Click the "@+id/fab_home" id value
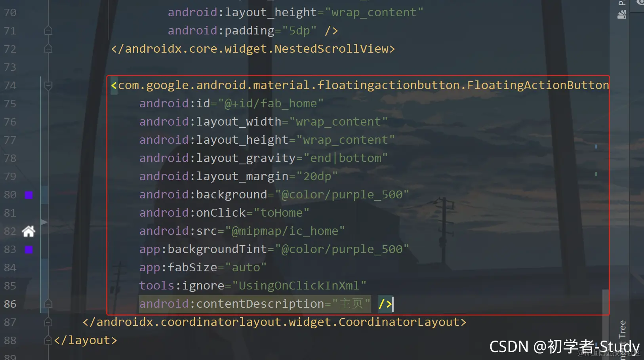Image resolution: width=644 pixels, height=360 pixels. [271, 104]
